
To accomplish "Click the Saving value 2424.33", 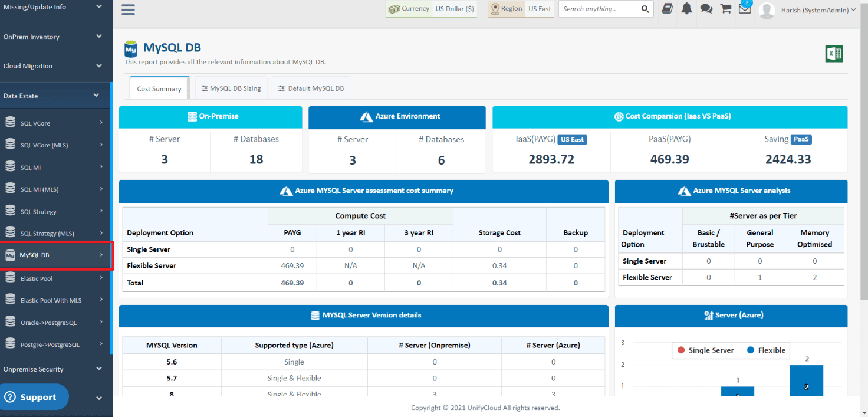I will (x=788, y=159).
